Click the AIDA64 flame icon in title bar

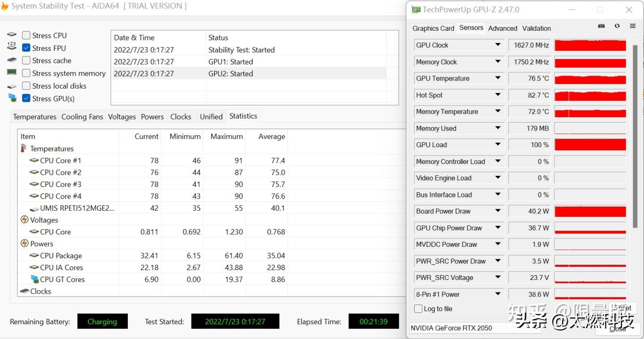4,6
